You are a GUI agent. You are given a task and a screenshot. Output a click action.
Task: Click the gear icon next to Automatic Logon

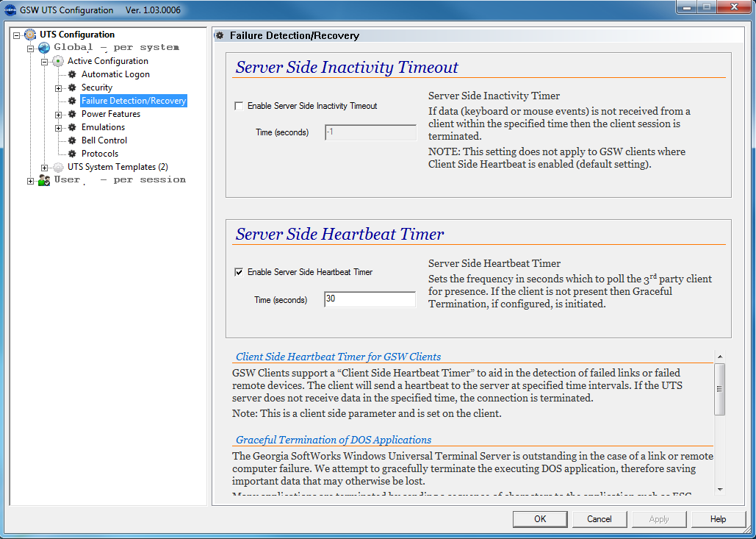click(x=72, y=74)
